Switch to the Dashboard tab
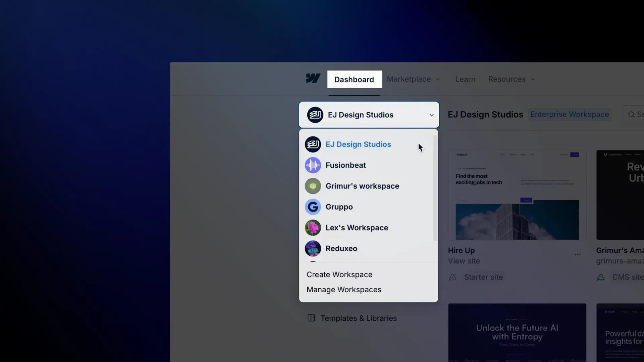 point(354,79)
